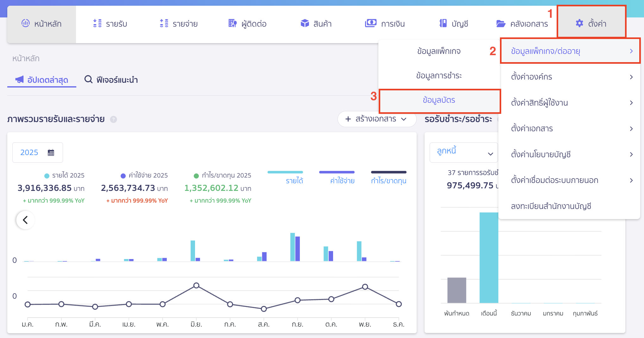Expand the สร้างเอกสาร dropdown button
Screen dimensions: 644x338
376,119
